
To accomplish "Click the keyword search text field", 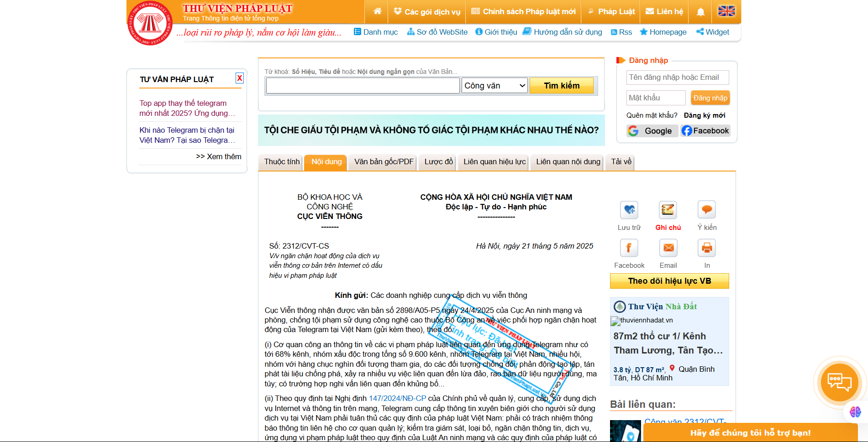I will click(363, 85).
